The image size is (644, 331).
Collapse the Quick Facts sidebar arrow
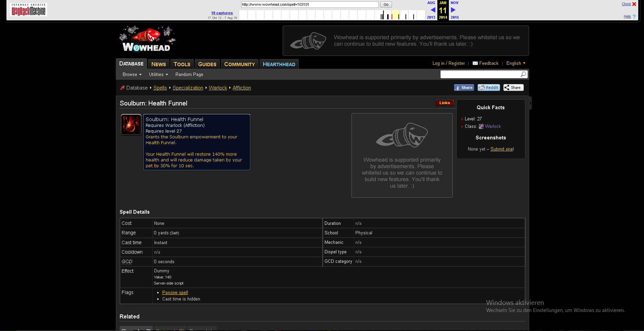click(x=531, y=103)
